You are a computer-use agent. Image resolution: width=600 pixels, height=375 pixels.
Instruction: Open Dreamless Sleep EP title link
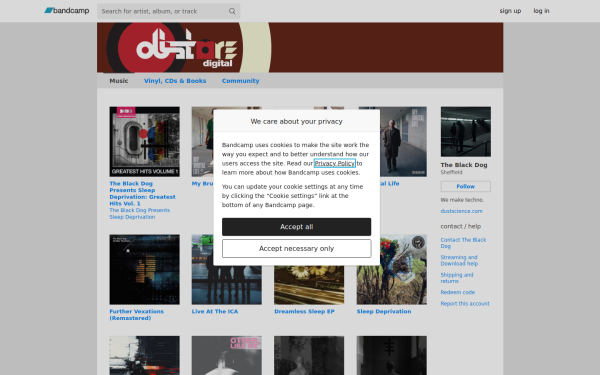[304, 311]
